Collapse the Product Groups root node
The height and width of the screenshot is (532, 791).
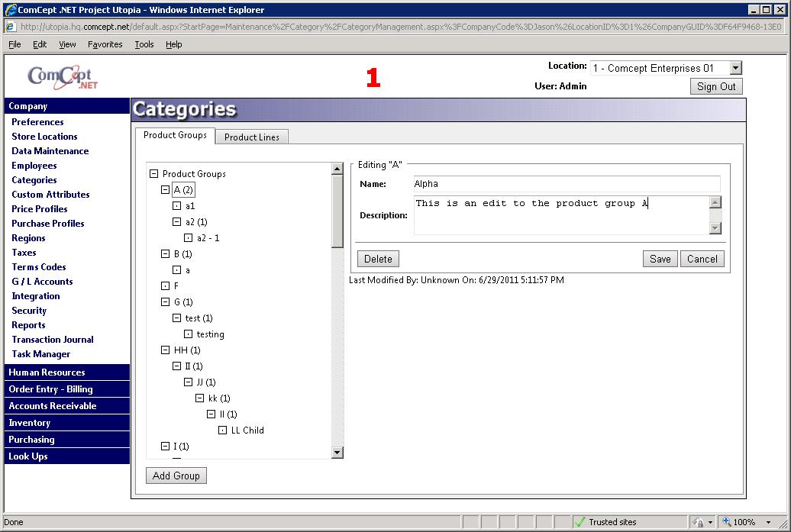coord(153,174)
